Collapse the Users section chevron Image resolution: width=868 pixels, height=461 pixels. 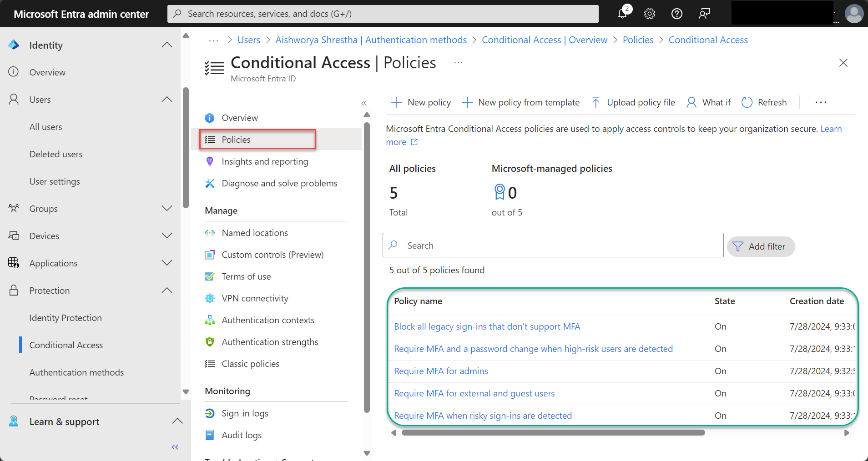(x=167, y=99)
